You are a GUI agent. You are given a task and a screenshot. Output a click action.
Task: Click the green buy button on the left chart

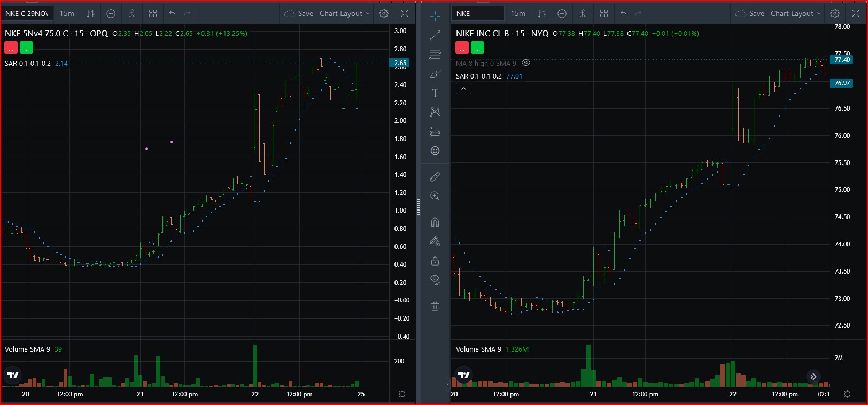click(26, 48)
